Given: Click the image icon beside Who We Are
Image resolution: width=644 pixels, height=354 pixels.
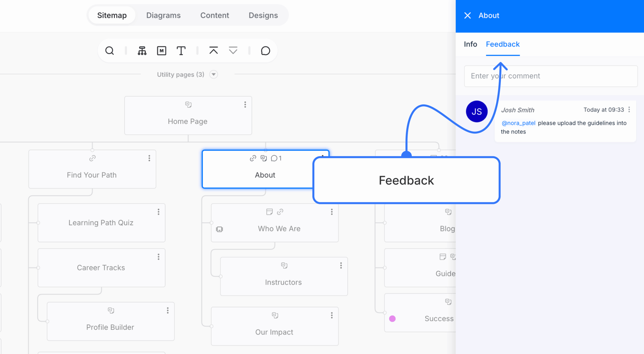Looking at the screenshot, I should tap(219, 229).
